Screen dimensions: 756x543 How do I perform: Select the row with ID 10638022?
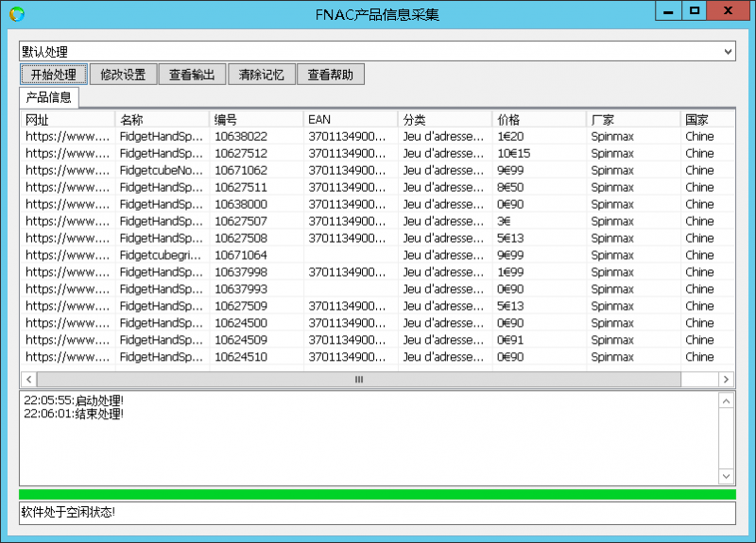click(x=378, y=136)
